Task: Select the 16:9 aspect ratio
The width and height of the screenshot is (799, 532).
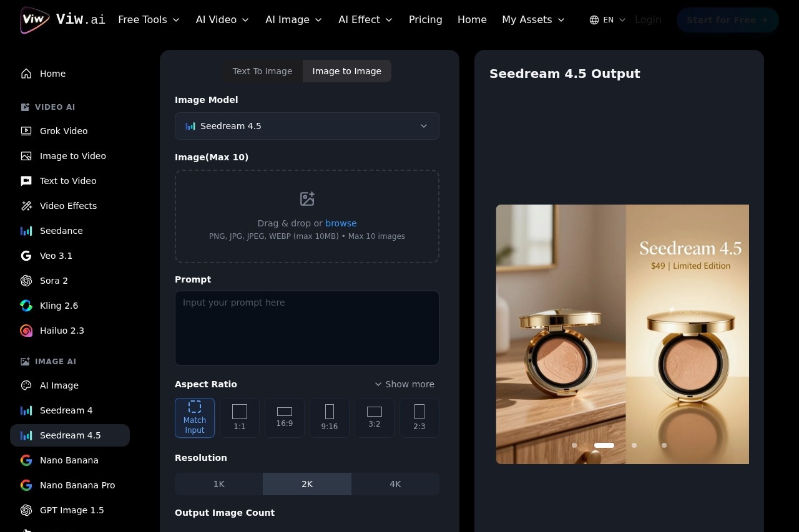Action: click(285, 417)
